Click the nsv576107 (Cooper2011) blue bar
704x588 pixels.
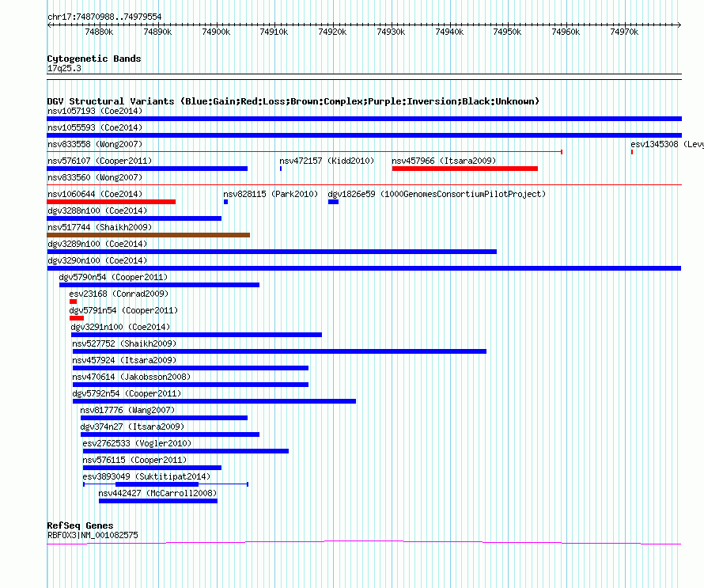[147, 169]
